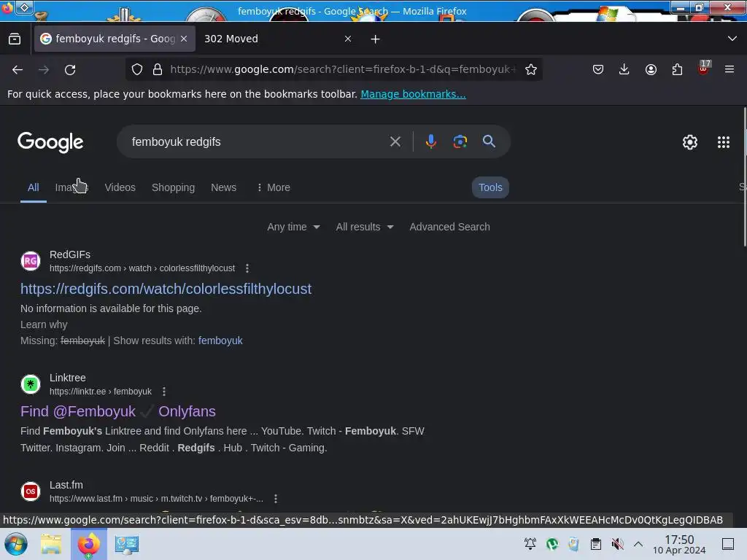Viewport: 747px width, 560px height.
Task: Show results with femboyuk link
Action: coord(220,341)
